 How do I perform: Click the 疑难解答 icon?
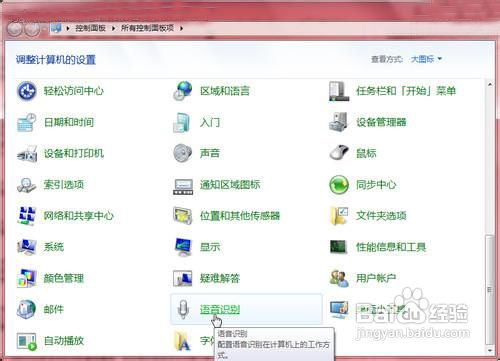click(183, 278)
